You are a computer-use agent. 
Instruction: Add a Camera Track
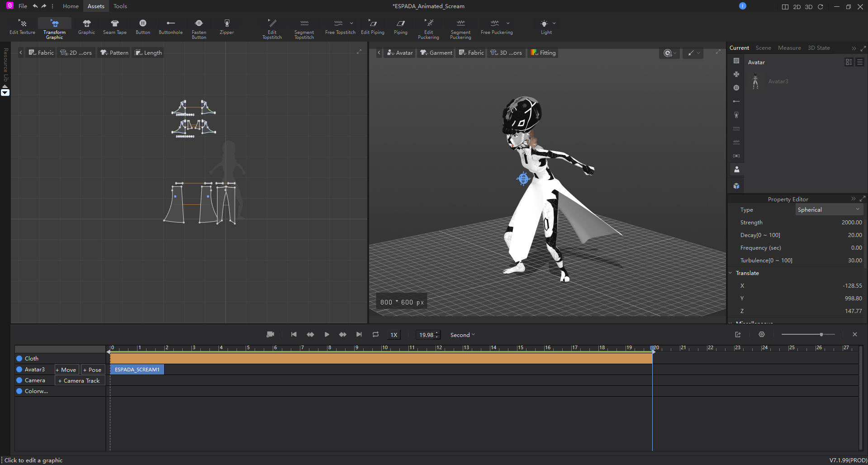80,380
